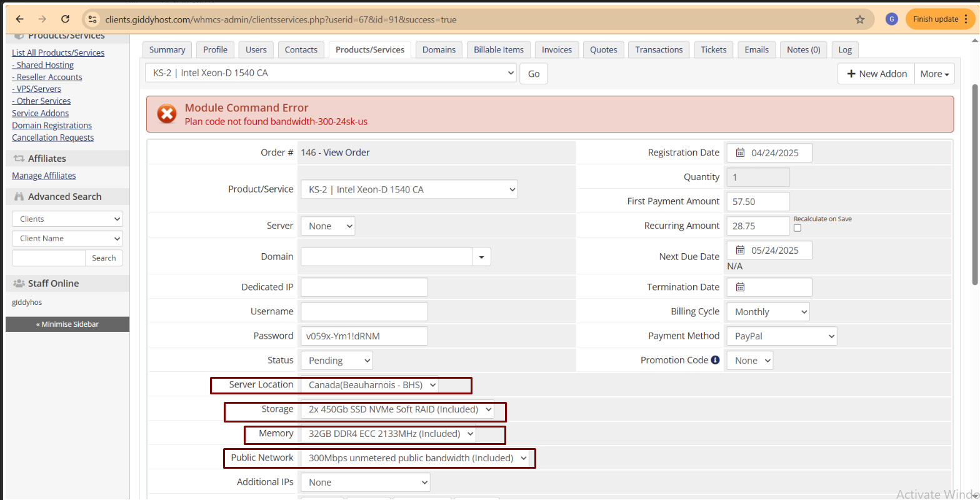
Task: Click the browser back arrow icon
Action: point(19,19)
